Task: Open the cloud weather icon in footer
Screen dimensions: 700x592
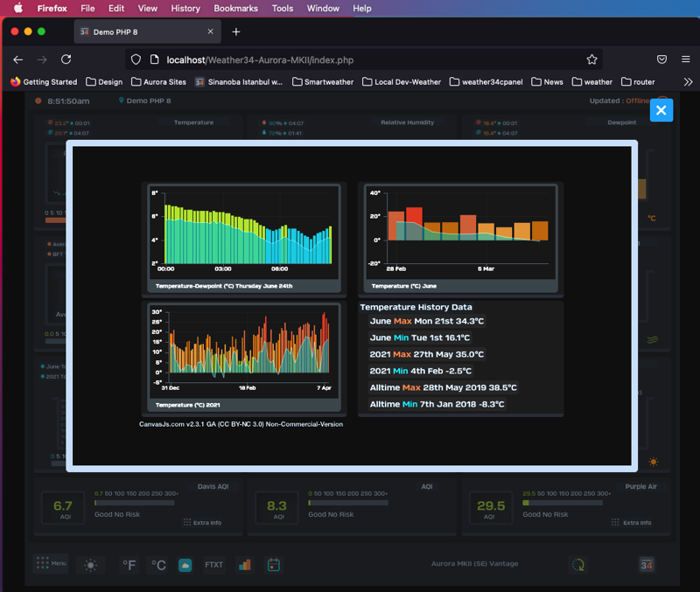Action: [x=185, y=565]
